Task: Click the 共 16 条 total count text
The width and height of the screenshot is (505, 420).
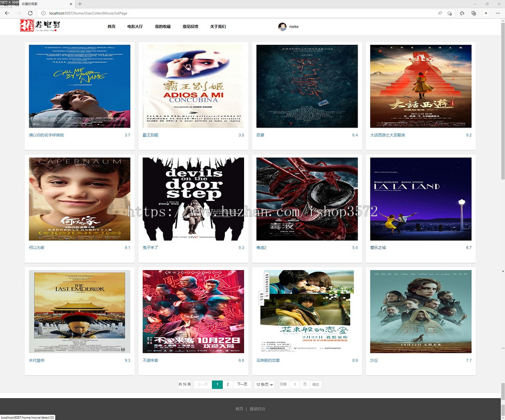Action: pos(185,384)
